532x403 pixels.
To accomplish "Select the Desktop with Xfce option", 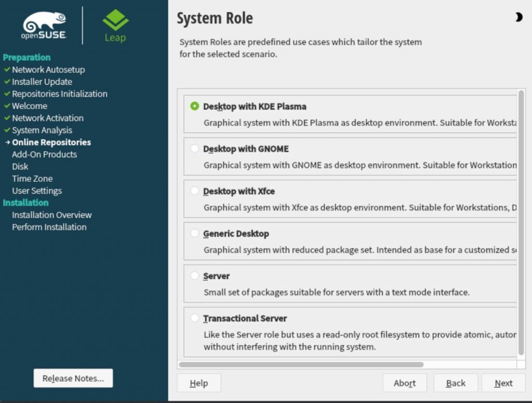I will tap(196, 191).
